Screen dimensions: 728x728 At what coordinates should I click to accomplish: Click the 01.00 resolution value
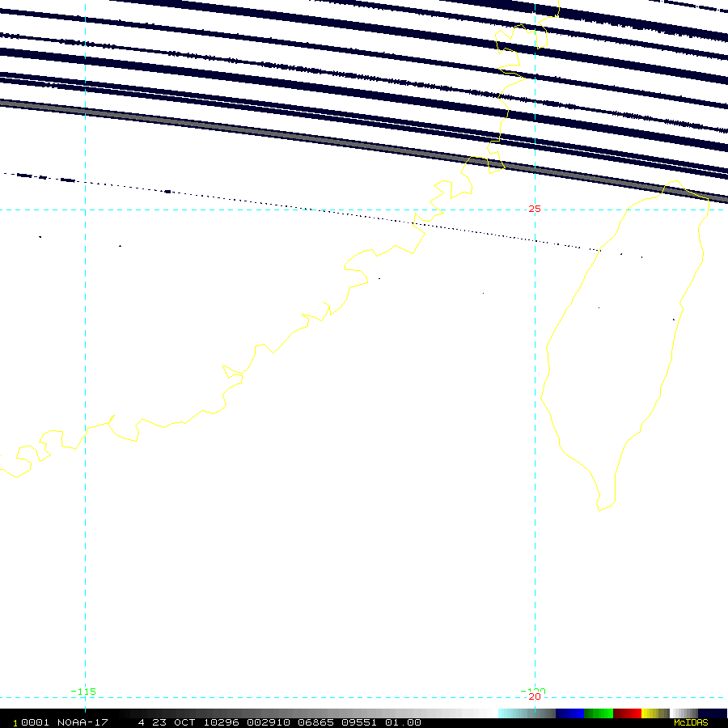(x=403, y=722)
